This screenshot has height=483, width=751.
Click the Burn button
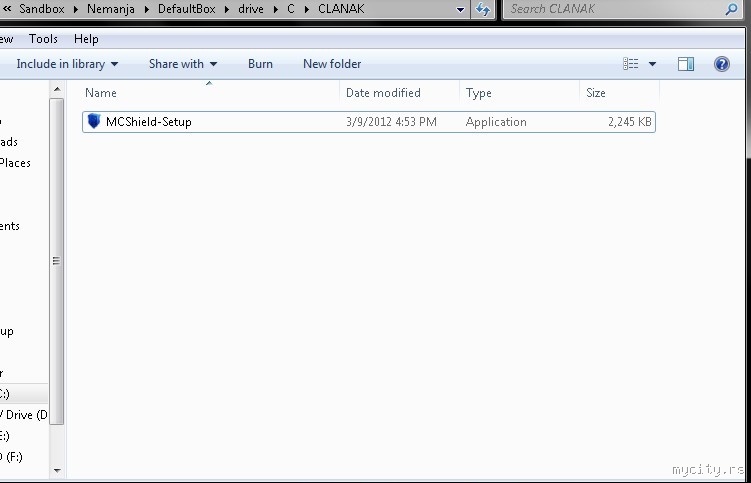(260, 64)
